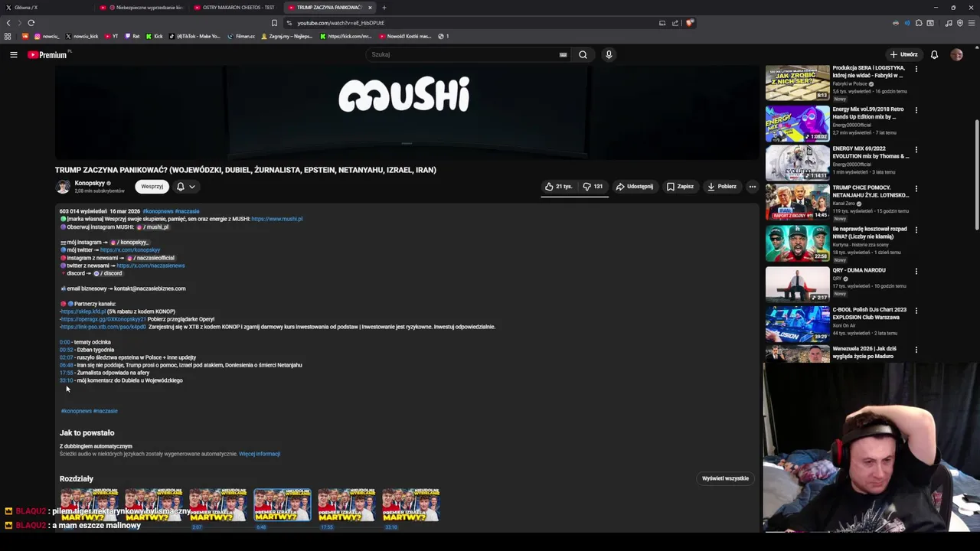
Task: Click the search magnifier button
Action: pyautogui.click(x=583, y=54)
